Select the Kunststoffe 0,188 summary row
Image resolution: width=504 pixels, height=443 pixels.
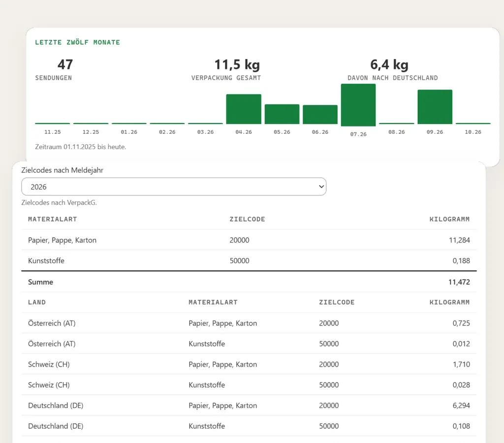pyautogui.click(x=249, y=260)
